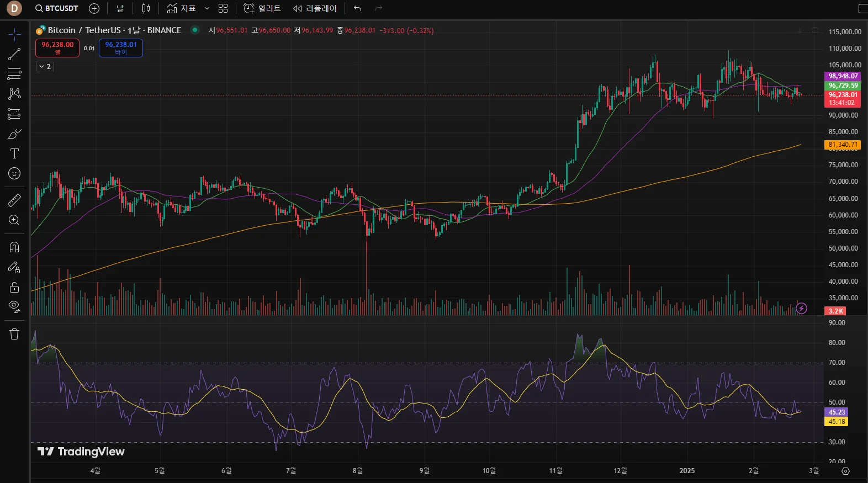Click the red 셀 sell button
The image size is (868, 483).
pyautogui.click(x=57, y=48)
